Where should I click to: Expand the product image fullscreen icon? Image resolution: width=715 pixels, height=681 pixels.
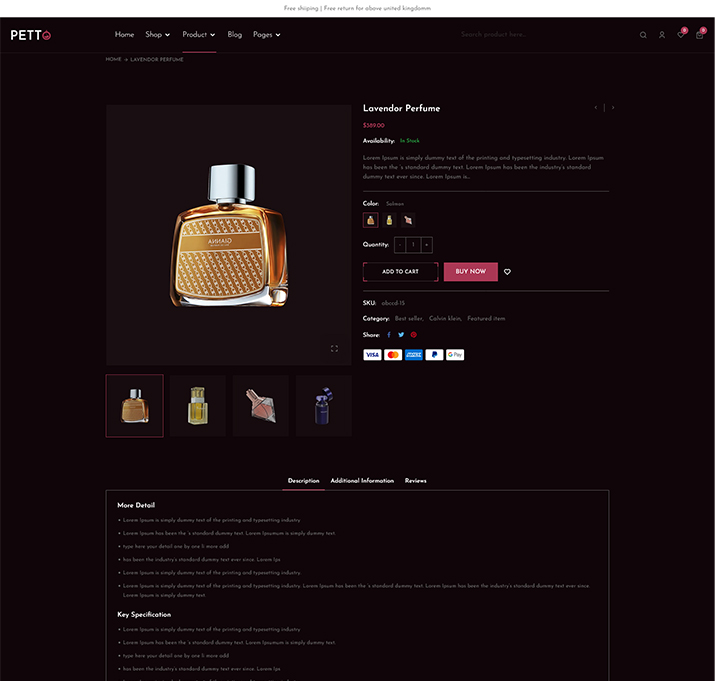(334, 348)
